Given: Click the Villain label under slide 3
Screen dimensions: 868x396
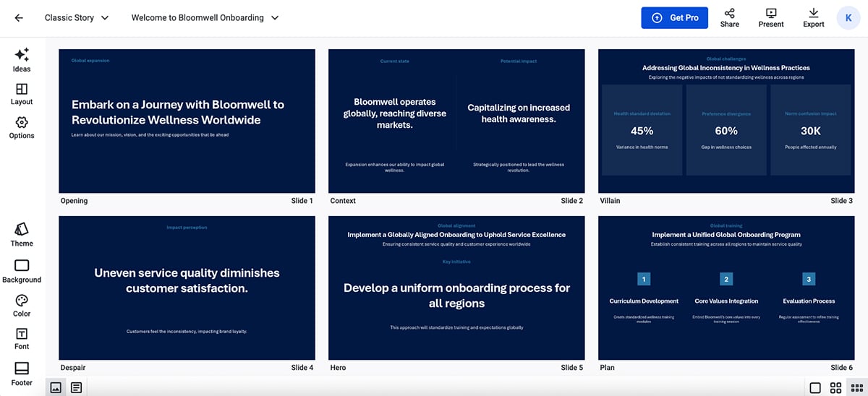Looking at the screenshot, I should pyautogui.click(x=610, y=201).
